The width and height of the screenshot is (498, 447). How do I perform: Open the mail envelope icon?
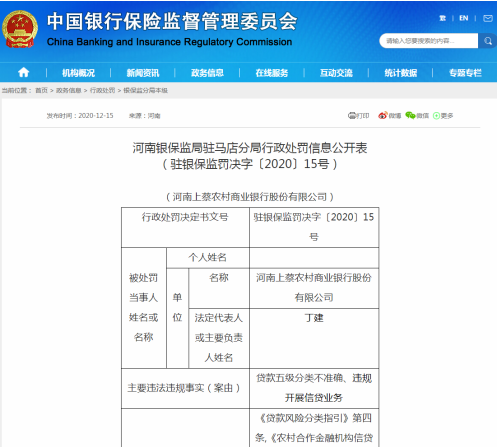(x=488, y=18)
